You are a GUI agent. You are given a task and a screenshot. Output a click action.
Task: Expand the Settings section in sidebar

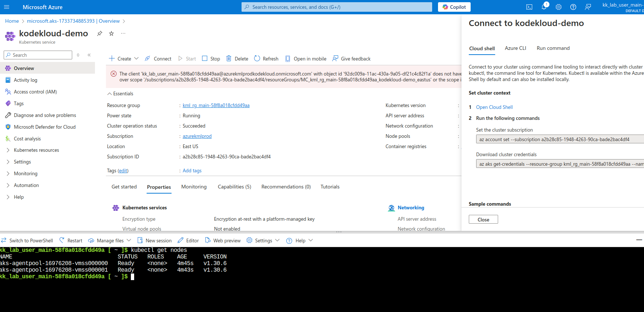click(x=8, y=162)
